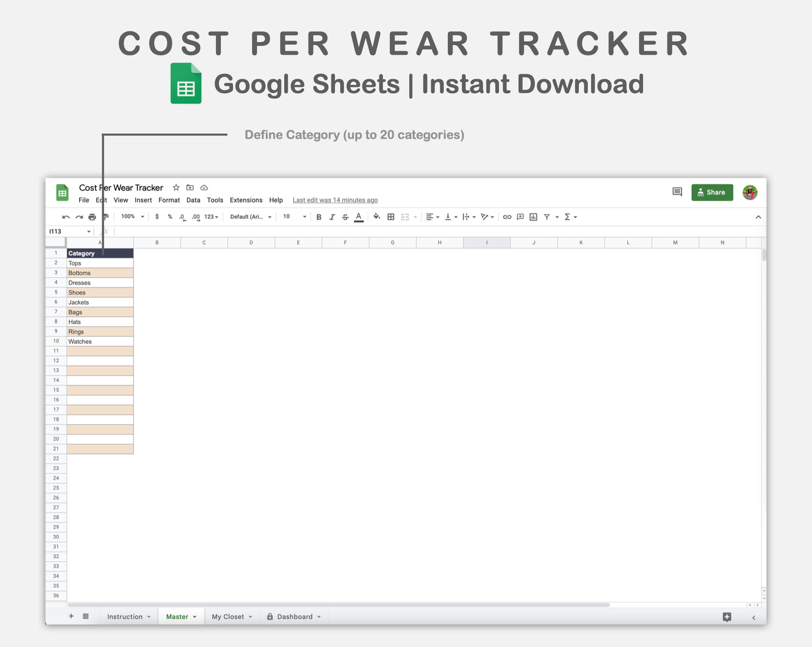The height and width of the screenshot is (647, 812).
Task: Create a filter
Action: tap(547, 217)
